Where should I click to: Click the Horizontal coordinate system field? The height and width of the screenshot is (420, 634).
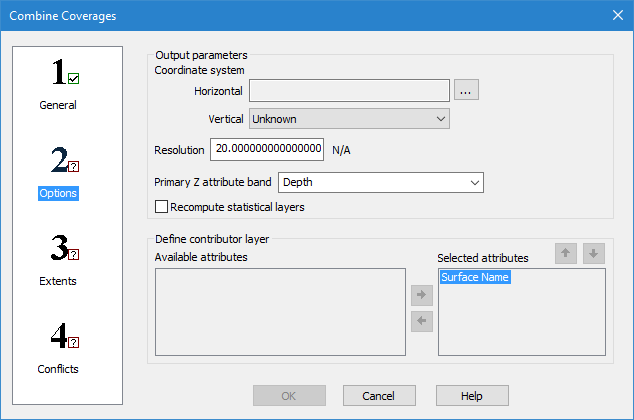tap(349, 91)
